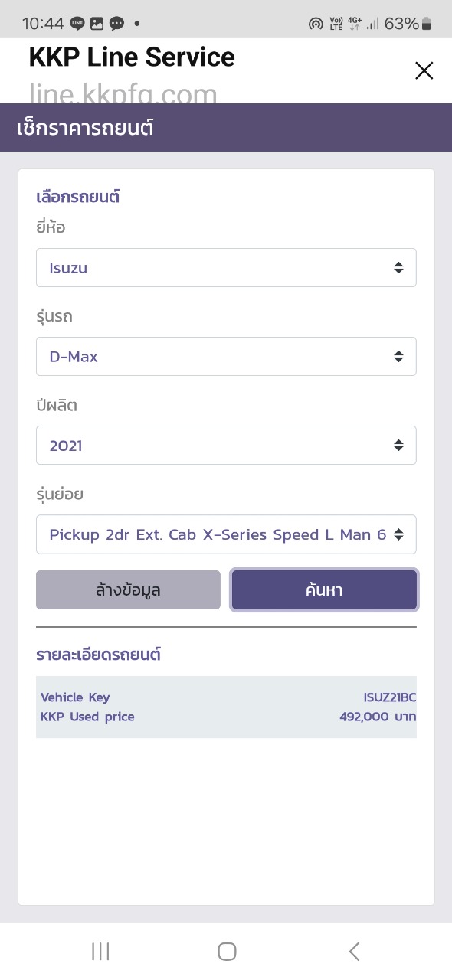This screenshot has height=980, width=452.
Task: Open the Isuzu brand dropdown
Action: tap(226, 268)
